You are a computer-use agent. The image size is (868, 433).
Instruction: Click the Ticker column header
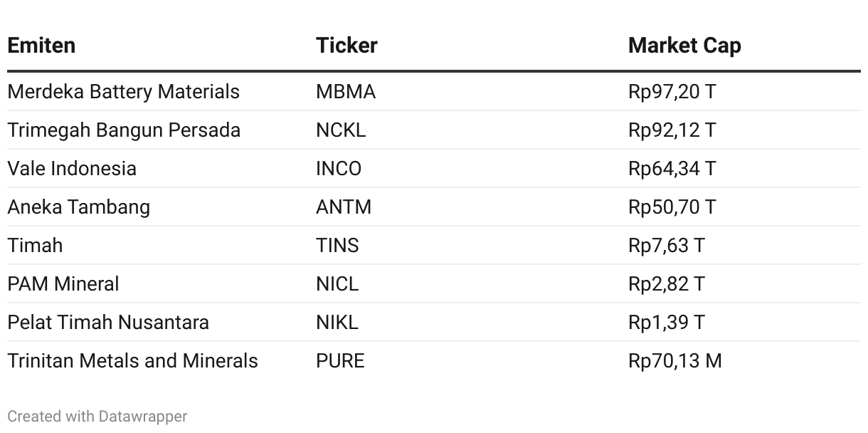346,46
